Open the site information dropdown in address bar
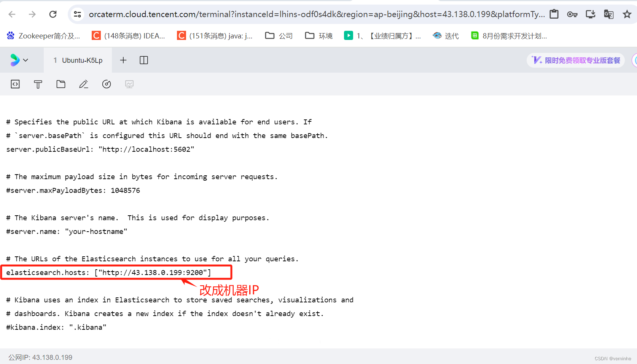 click(x=77, y=14)
